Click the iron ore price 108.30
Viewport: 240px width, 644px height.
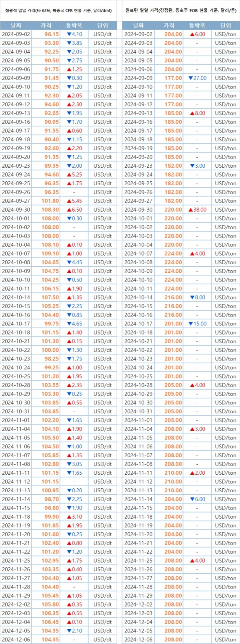pyautogui.click(x=50, y=210)
